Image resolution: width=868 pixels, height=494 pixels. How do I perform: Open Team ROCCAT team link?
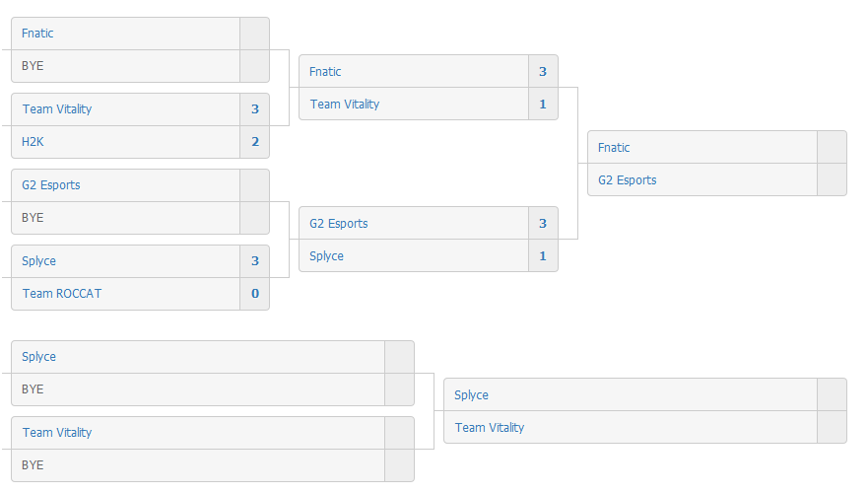pos(62,294)
